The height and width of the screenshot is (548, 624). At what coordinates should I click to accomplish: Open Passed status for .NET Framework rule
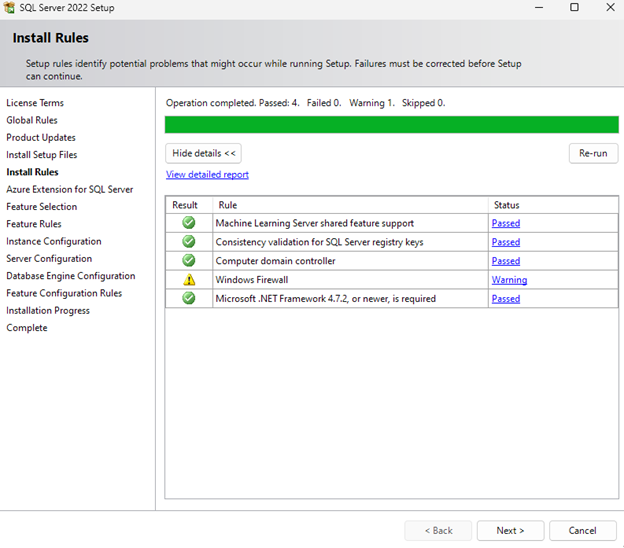(506, 299)
